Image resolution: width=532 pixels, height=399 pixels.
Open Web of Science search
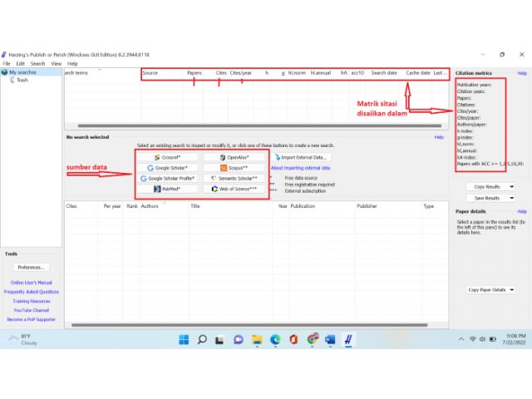(234, 189)
